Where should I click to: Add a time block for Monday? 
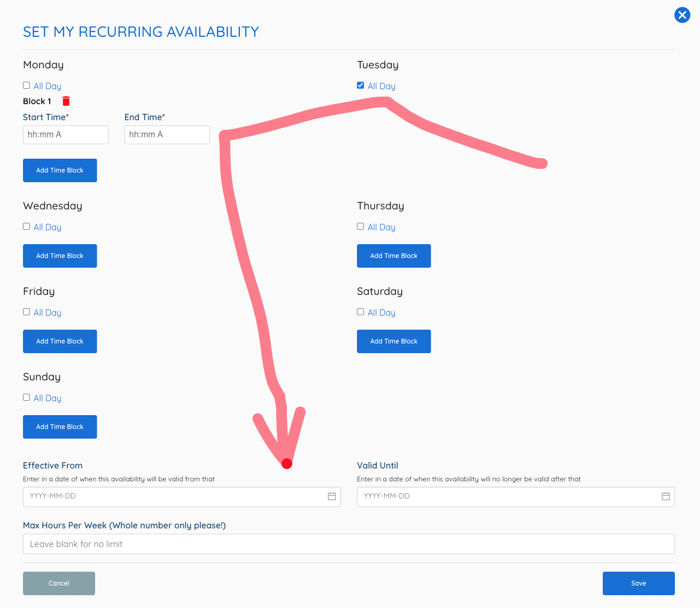point(60,170)
